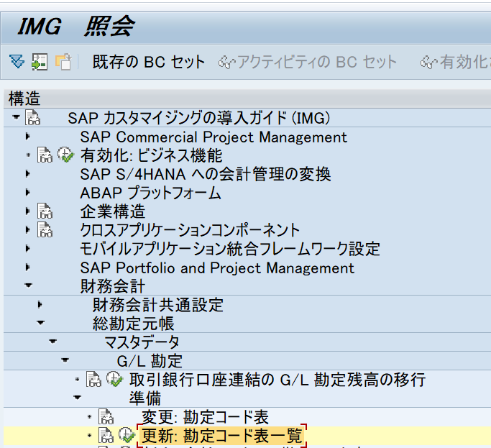Click the アクティビティの BC セット button
491x448 pixels.
pos(308,62)
